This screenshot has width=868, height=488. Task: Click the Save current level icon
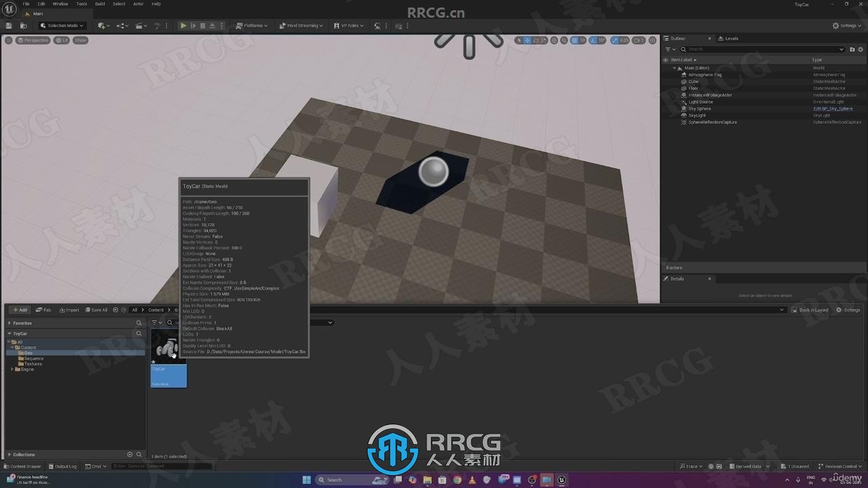pyautogui.click(x=9, y=26)
